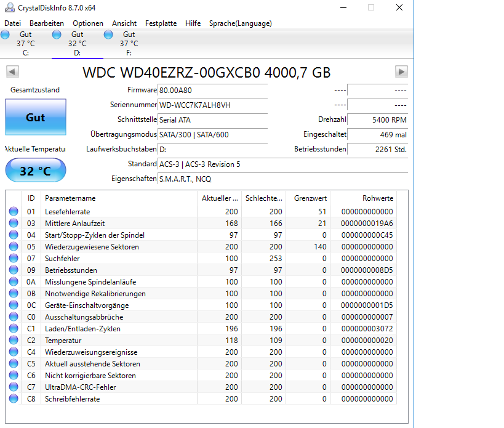Screen dimensions: 504x428
Task: Open the Bearbeiten menu
Action: click(x=47, y=23)
